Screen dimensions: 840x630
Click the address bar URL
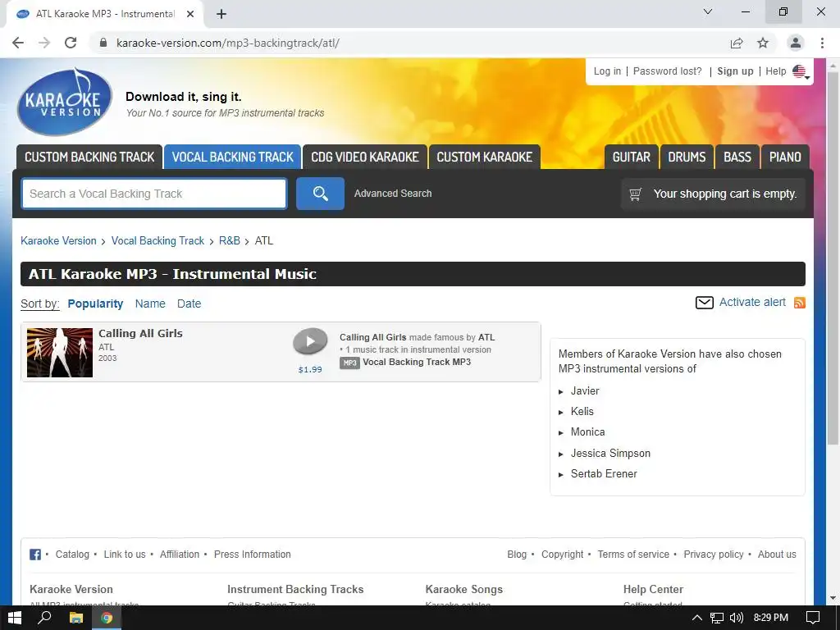pyautogui.click(x=228, y=43)
